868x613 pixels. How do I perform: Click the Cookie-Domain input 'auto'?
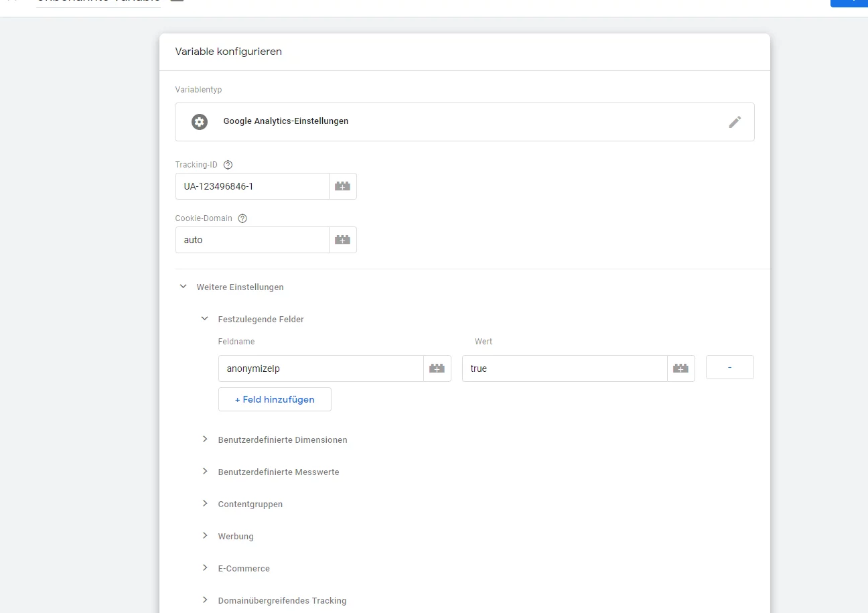pyautogui.click(x=252, y=240)
